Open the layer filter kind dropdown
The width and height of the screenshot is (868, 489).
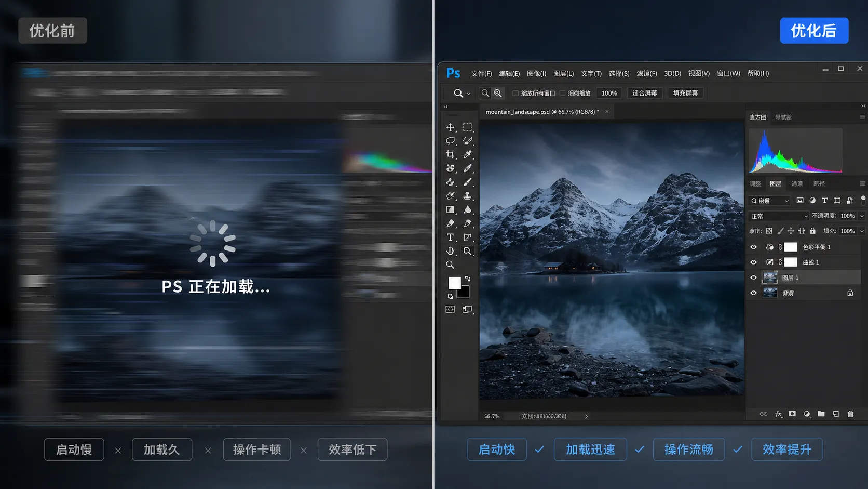click(x=769, y=201)
